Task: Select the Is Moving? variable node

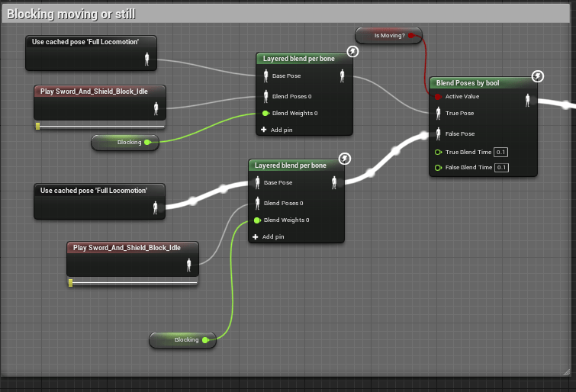Action: pyautogui.click(x=386, y=35)
